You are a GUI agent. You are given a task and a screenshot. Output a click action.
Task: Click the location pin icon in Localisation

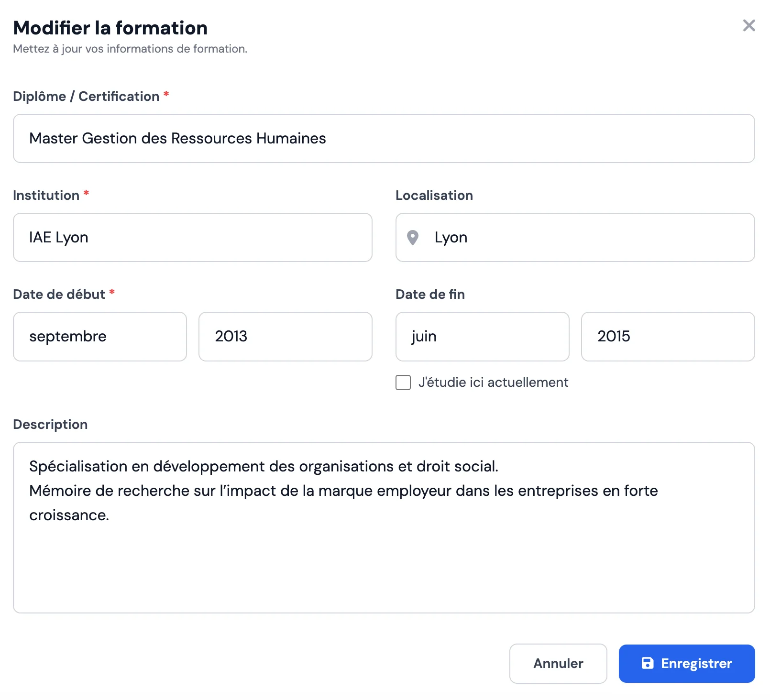point(413,238)
